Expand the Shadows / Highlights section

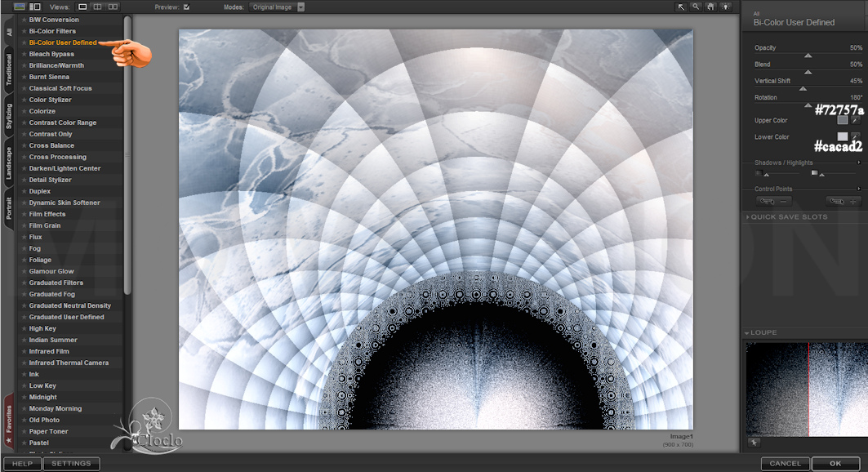858,163
